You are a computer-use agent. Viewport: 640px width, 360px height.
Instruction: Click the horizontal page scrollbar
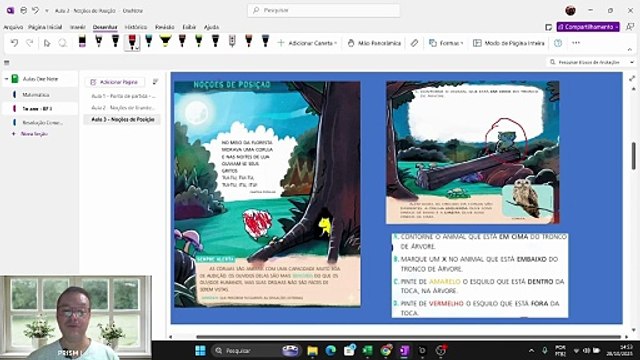click(x=408, y=337)
